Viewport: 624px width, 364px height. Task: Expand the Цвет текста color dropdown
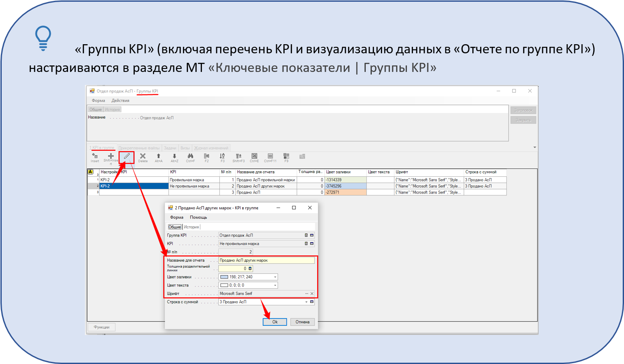(275, 286)
